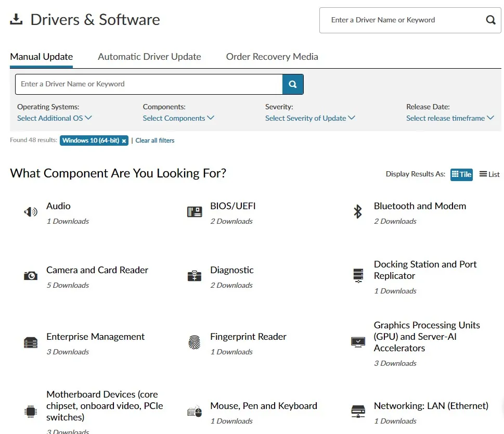Click the Docking Station server icon
The width and height of the screenshot is (504, 434).
pos(358,275)
